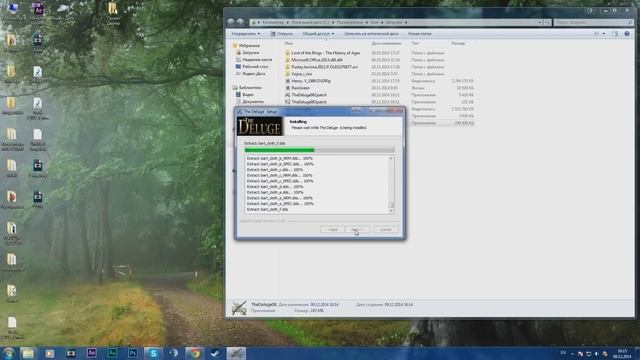
Task: Click Записать на оптический диск in toolbar
Action: tap(371, 33)
